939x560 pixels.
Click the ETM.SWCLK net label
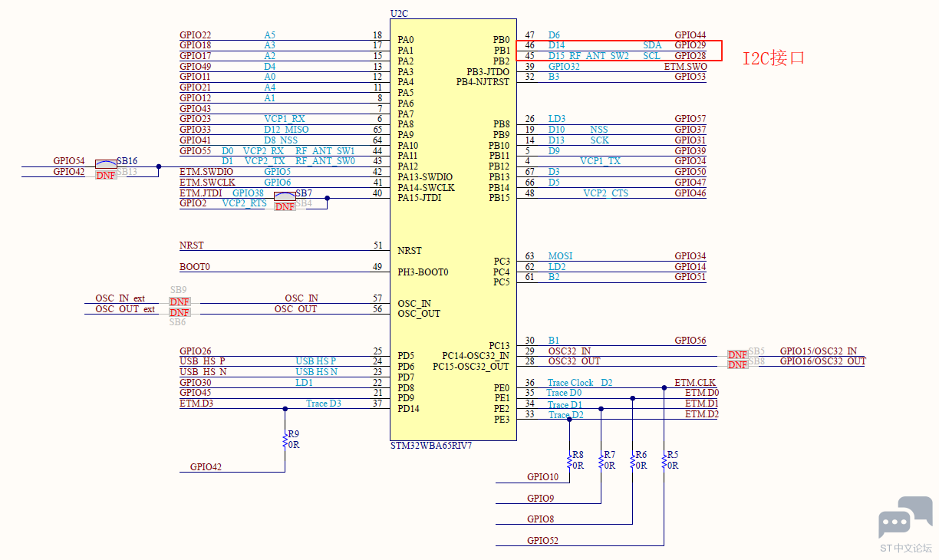[x=207, y=183]
